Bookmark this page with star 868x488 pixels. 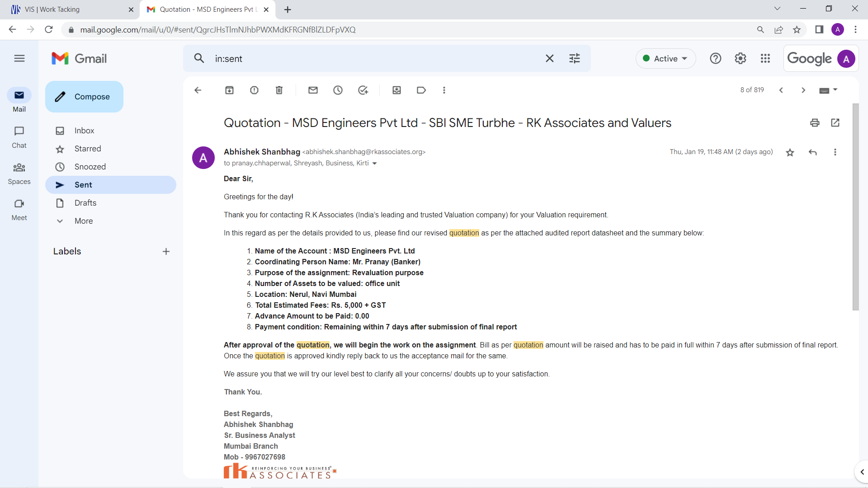pos(797,29)
